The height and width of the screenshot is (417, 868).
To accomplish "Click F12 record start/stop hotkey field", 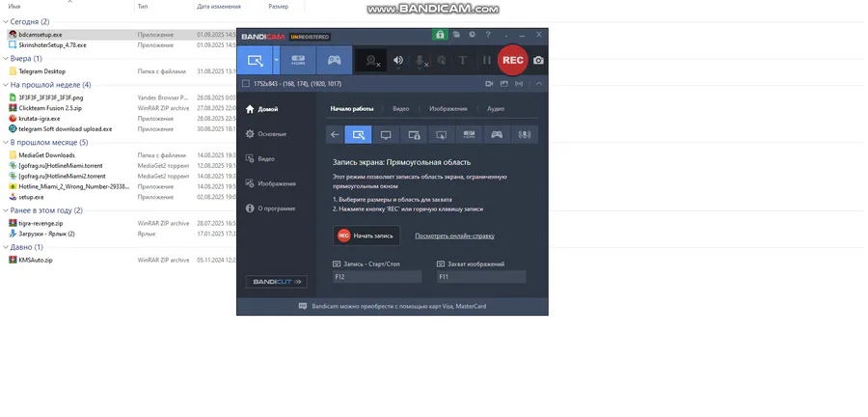I will pos(377,276).
